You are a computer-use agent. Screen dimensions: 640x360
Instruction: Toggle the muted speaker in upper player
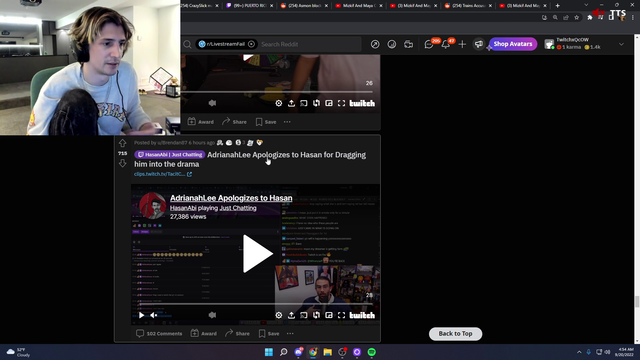(212, 103)
